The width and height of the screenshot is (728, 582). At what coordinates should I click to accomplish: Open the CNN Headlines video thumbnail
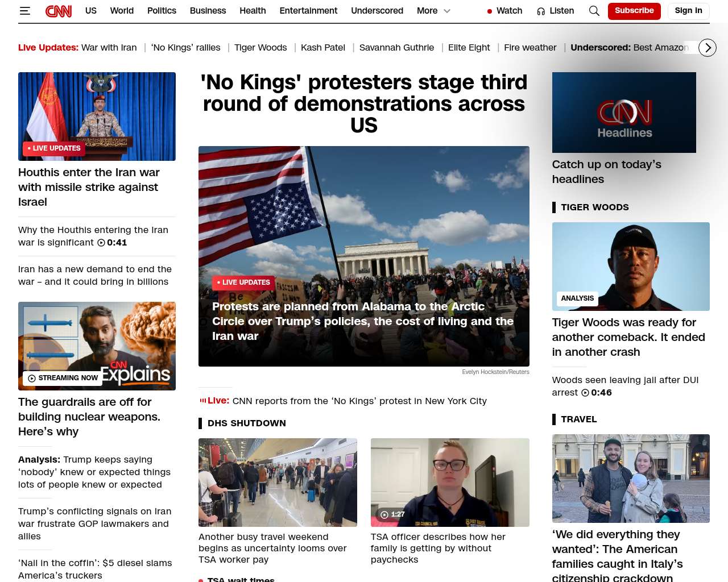coord(624,113)
